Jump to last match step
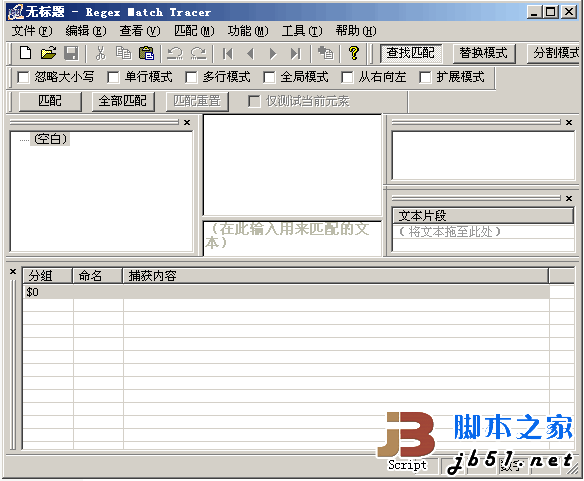The width and height of the screenshot is (584, 481). [296, 54]
